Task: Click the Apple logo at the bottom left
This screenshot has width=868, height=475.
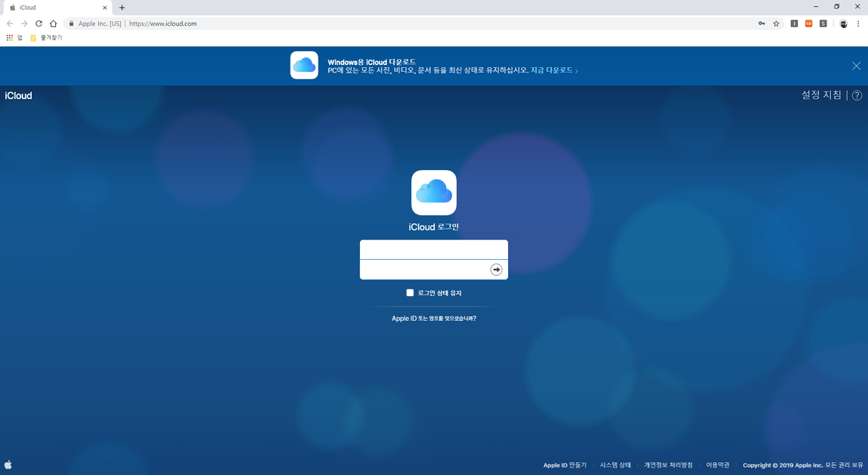Action: tap(8, 465)
